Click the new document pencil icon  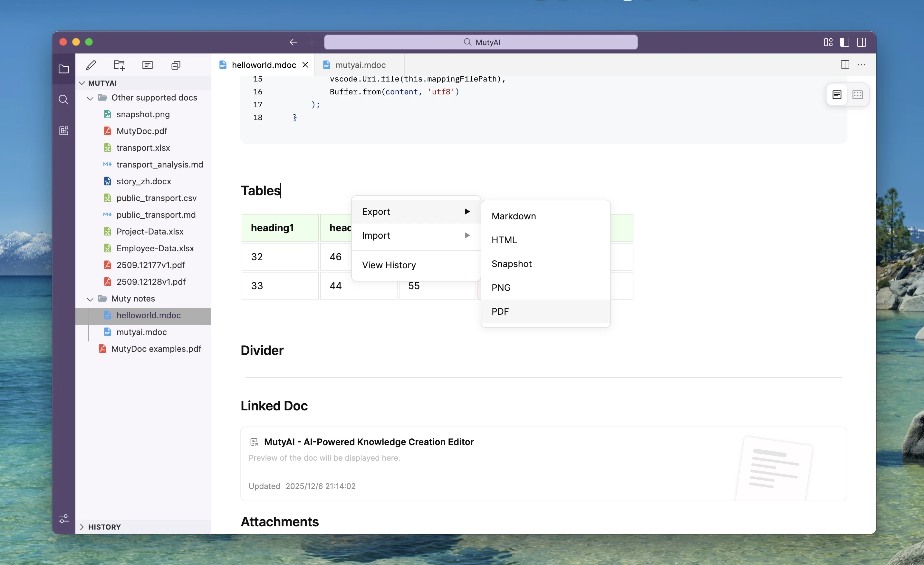point(91,65)
